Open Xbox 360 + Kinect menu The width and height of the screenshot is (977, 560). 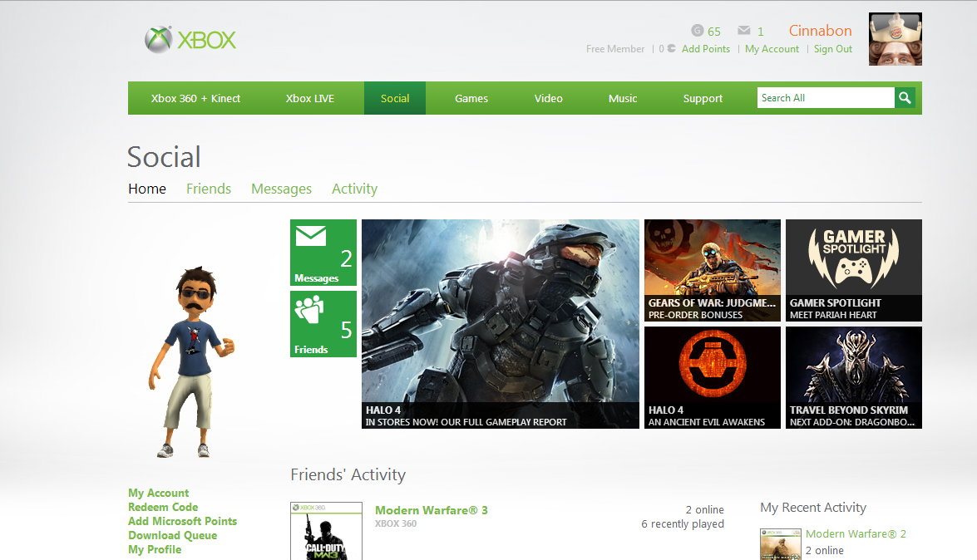[x=195, y=98]
